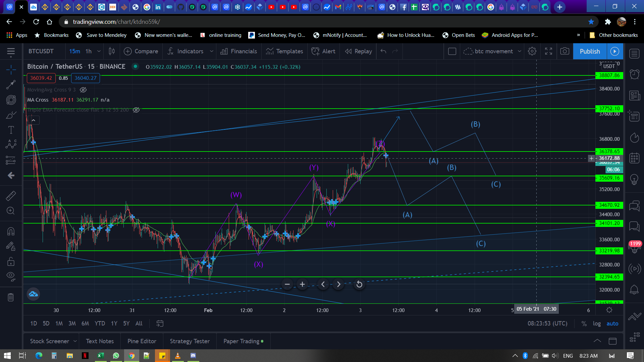
Task: Select the text annotation tool
Action: click(x=11, y=130)
